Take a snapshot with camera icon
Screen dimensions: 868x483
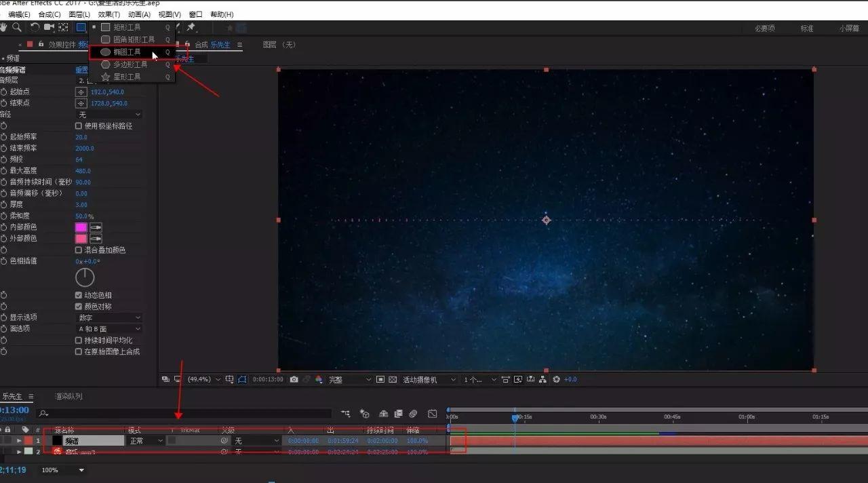point(294,379)
